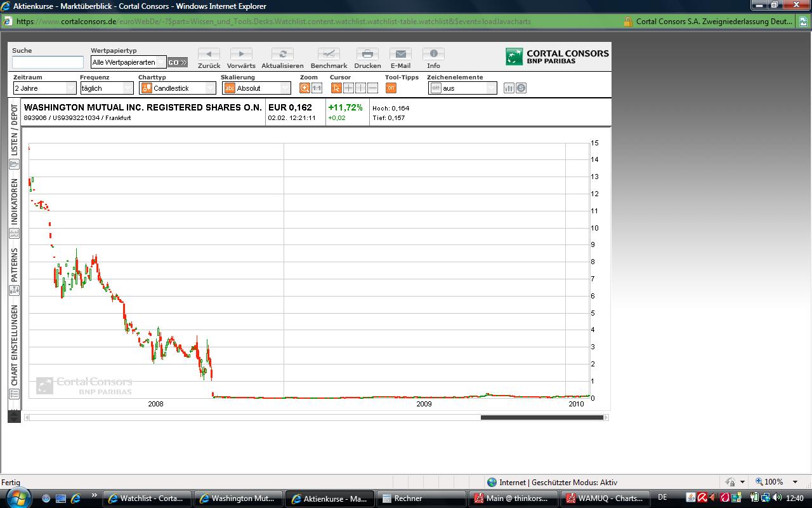
Task: Click the DE language indicator
Action: click(662, 498)
